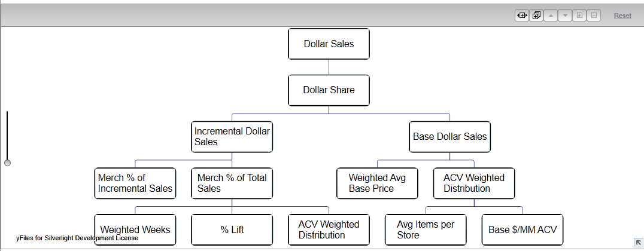The width and height of the screenshot is (644, 251).
Task: Click the zoom slider handle
Action: pyautogui.click(x=7, y=163)
